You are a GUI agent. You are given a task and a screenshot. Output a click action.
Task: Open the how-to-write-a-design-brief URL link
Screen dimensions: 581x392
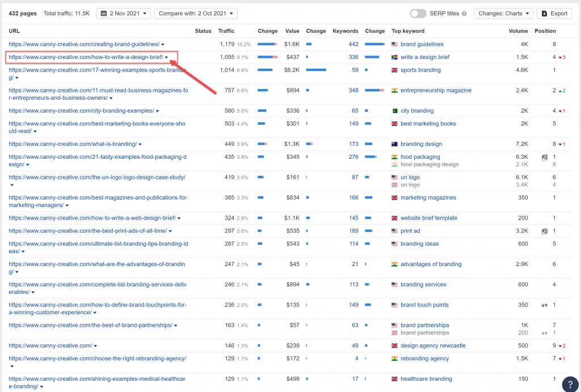(x=86, y=57)
